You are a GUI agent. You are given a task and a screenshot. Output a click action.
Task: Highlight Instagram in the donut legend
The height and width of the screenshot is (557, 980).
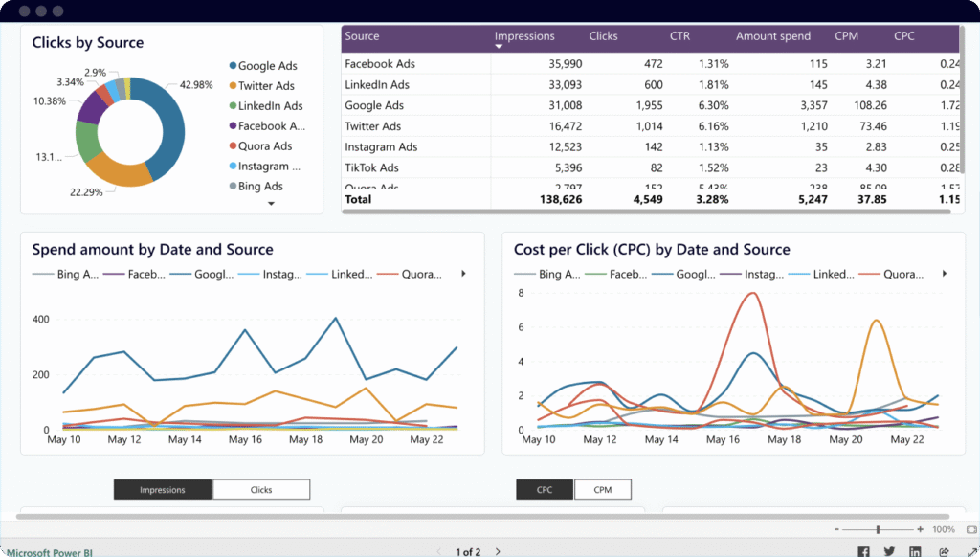(265, 166)
